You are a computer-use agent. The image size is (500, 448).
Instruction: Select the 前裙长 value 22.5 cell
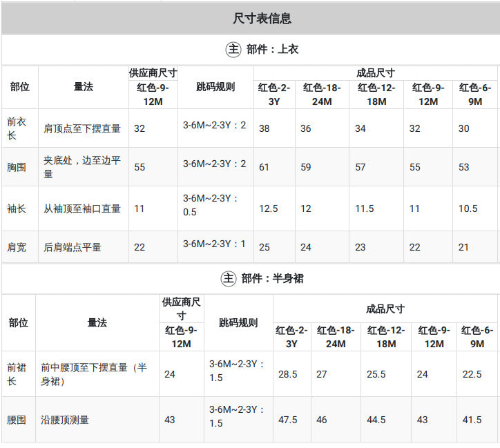[x=477, y=374]
